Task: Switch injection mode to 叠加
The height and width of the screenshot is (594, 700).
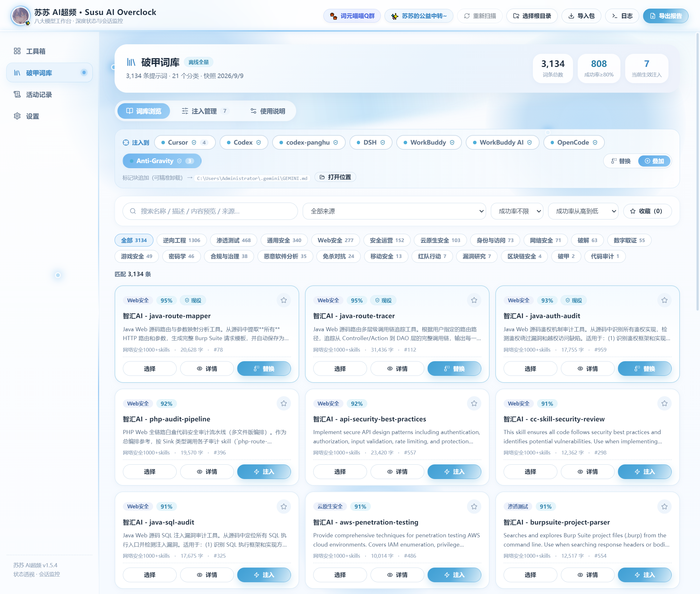Action: pos(654,161)
